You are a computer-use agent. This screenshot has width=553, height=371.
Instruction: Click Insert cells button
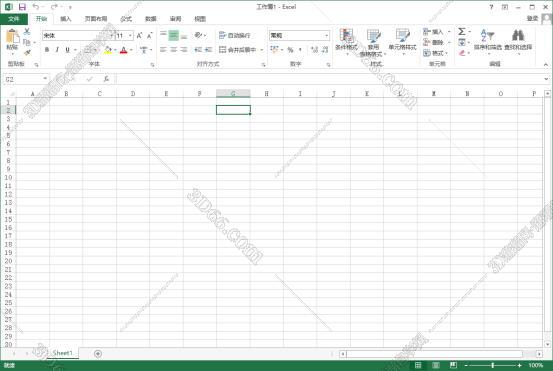point(436,32)
